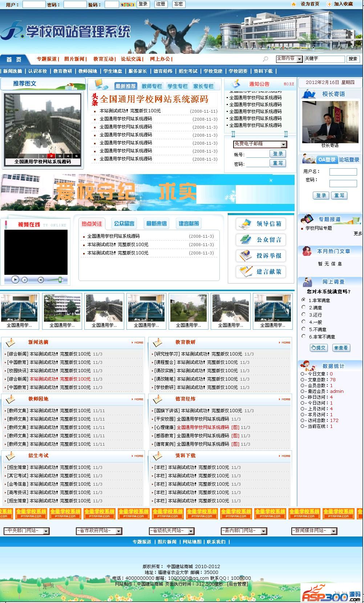Open the 公众留言 button with the green books icon
The width and height of the screenshot is (364, 603).
261,240
